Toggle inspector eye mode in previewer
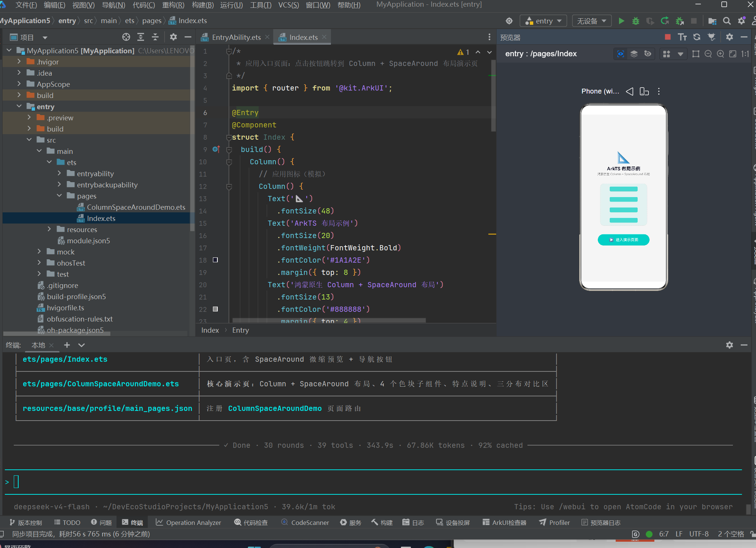 coord(621,54)
